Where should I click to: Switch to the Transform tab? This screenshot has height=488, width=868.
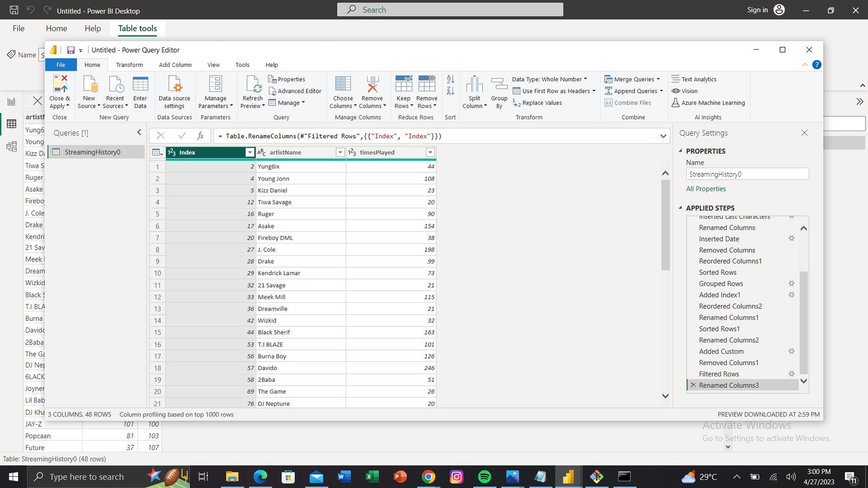[129, 65]
